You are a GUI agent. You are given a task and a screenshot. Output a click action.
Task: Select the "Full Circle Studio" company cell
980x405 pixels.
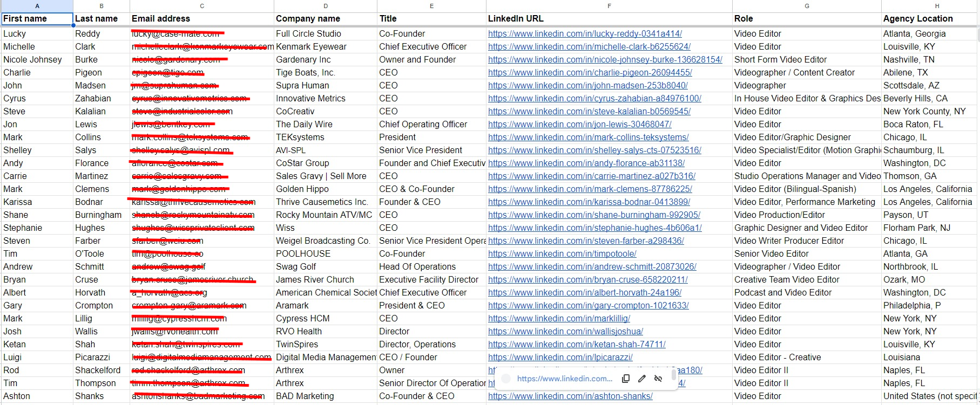pyautogui.click(x=326, y=33)
